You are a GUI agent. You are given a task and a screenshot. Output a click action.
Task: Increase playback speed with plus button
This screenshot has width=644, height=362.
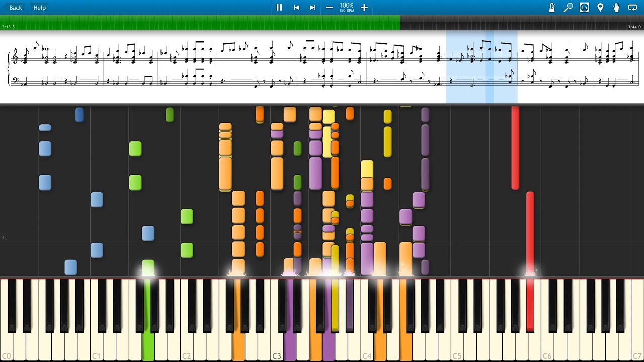point(364,8)
